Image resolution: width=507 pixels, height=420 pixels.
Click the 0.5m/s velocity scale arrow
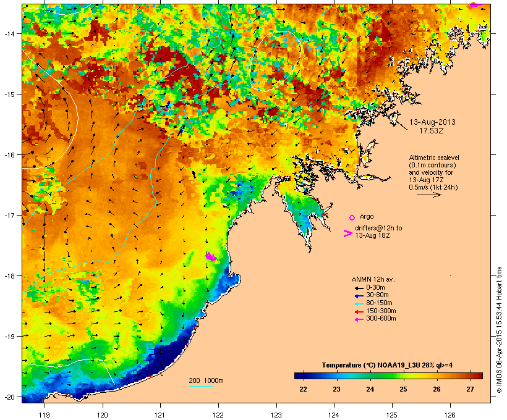click(428, 195)
